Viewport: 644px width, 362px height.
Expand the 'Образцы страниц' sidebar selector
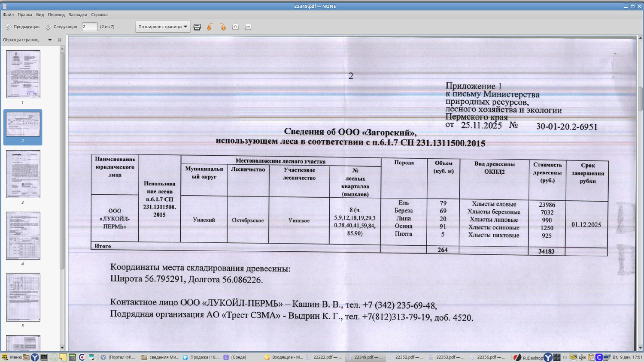50,40
